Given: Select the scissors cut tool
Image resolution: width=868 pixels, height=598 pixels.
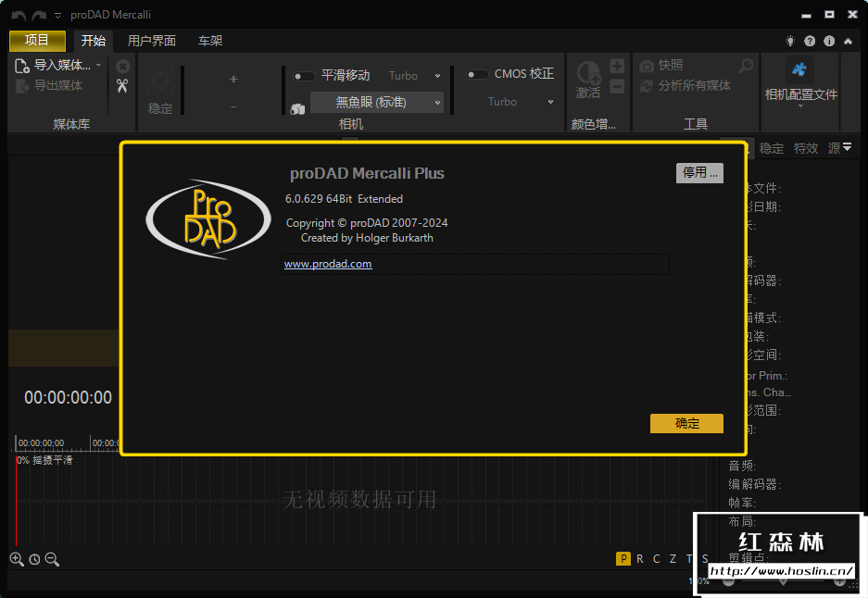Looking at the screenshot, I should tap(122, 86).
